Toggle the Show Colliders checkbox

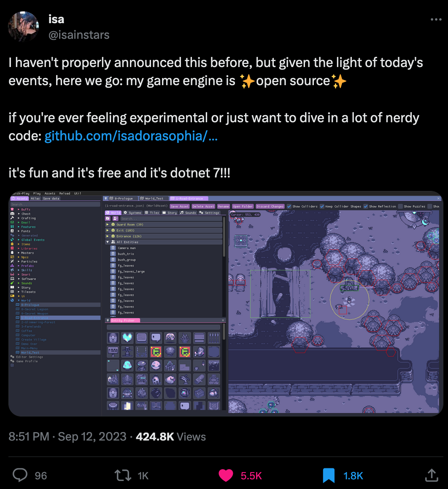click(x=289, y=207)
